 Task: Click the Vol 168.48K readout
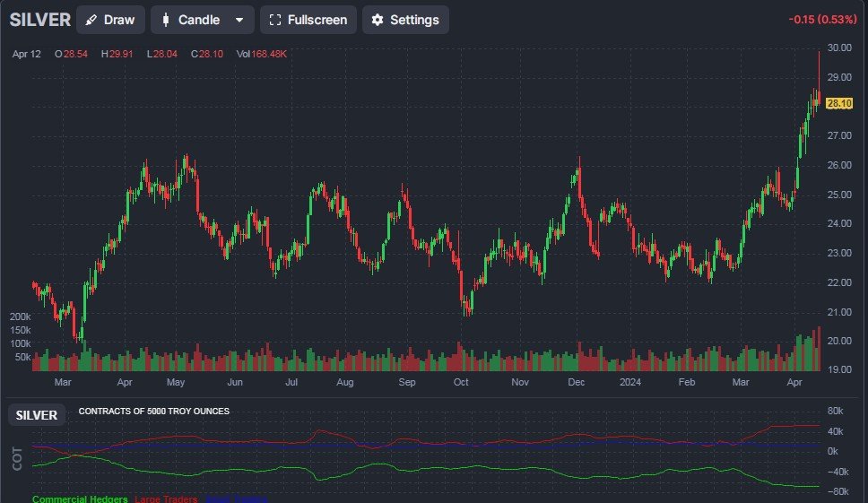pos(262,54)
